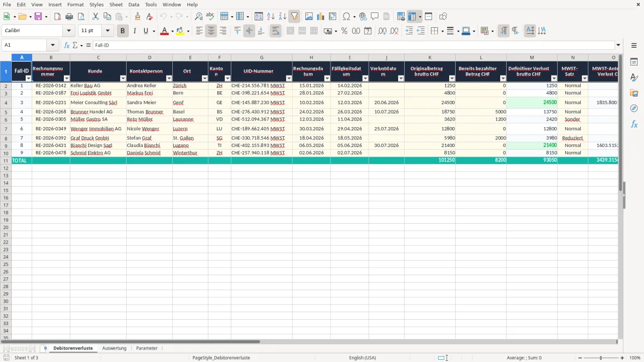
Task: Insert a comment
Action: [x=375, y=17]
